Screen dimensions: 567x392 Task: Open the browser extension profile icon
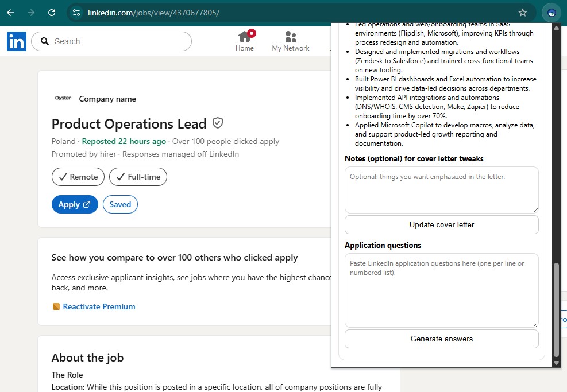pos(551,13)
